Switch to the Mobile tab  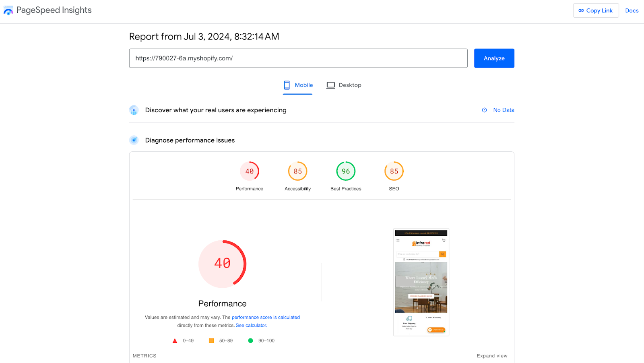click(x=298, y=85)
